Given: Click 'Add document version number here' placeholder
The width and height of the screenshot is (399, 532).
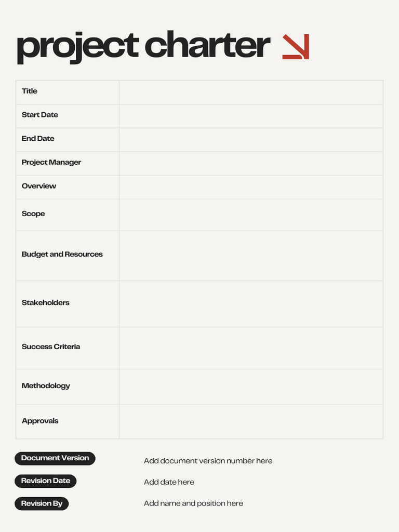Looking at the screenshot, I should pyautogui.click(x=208, y=461).
